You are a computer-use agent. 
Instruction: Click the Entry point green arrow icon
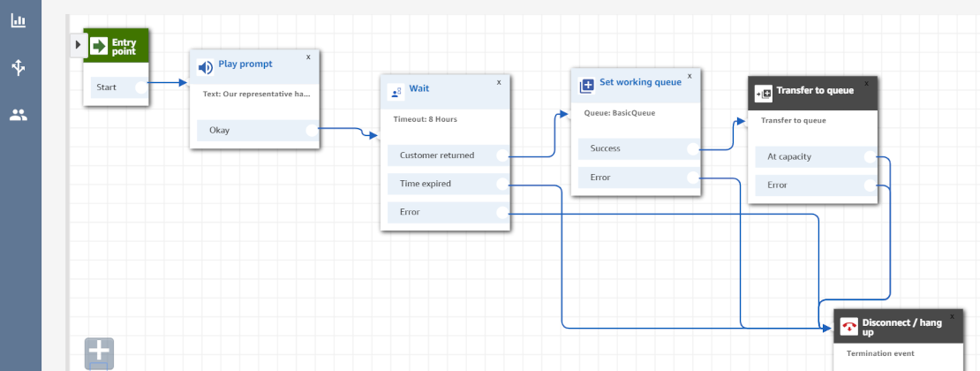(x=99, y=46)
